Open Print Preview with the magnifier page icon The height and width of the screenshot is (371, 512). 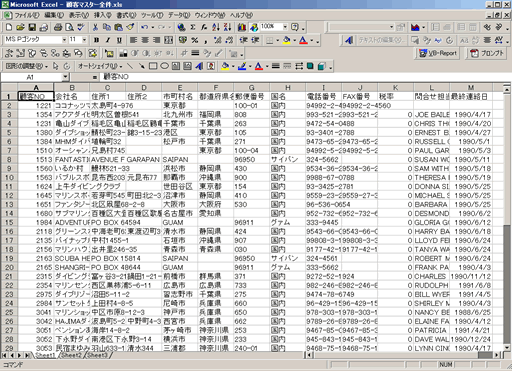[x=69, y=27]
